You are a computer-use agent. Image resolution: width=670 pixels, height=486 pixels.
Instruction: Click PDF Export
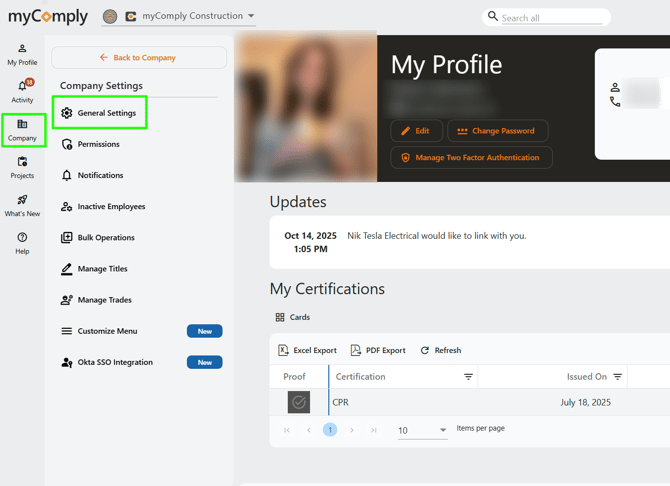pos(378,351)
